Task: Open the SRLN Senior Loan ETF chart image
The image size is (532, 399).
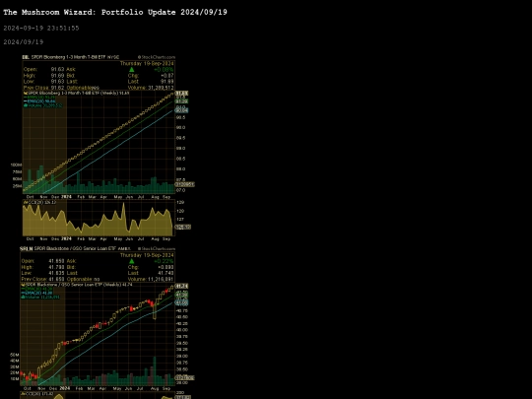Action: click(101, 322)
